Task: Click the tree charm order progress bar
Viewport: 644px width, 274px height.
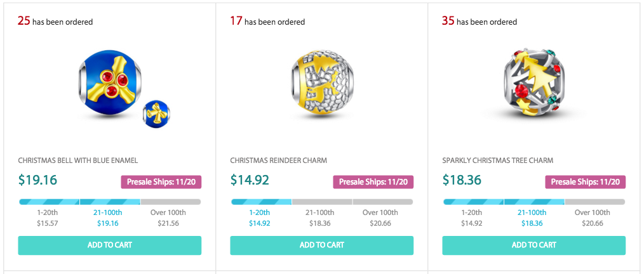Action: pos(533,202)
